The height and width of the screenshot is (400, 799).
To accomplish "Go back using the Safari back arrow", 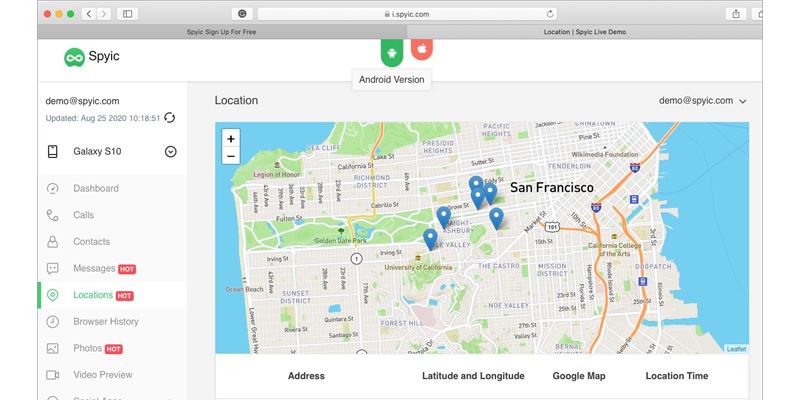I will 89,14.
